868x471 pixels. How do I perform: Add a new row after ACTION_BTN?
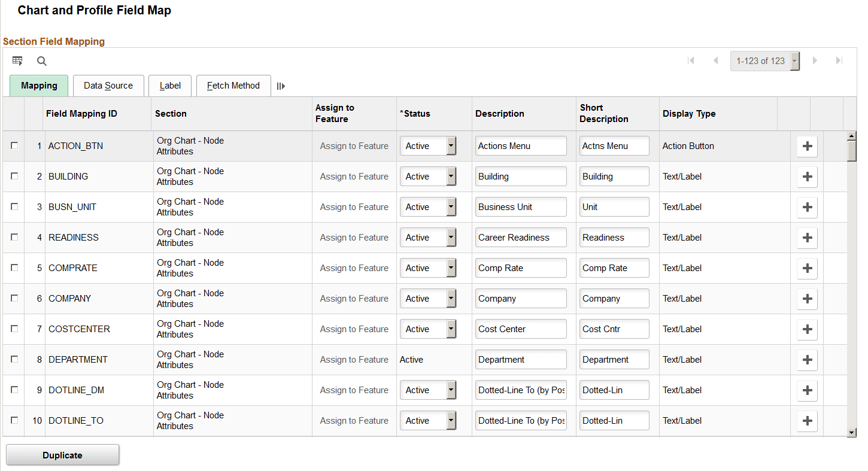(x=806, y=145)
